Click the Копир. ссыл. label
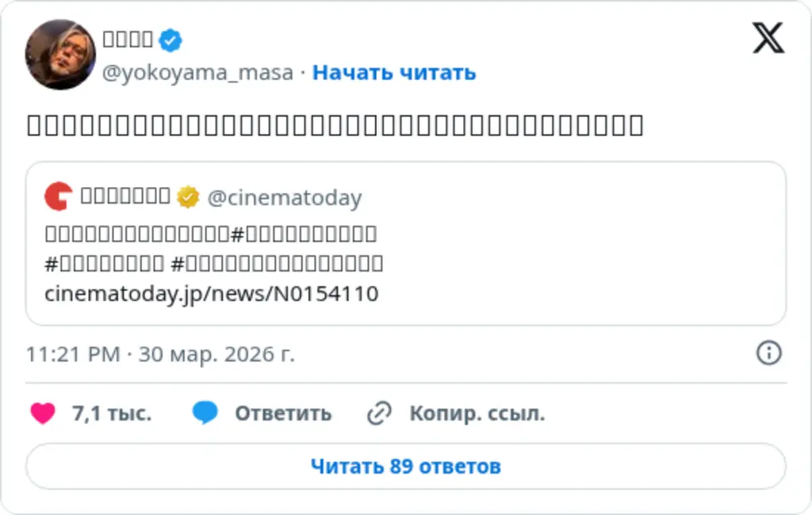This screenshot has height=515, width=812. pyautogui.click(x=477, y=414)
